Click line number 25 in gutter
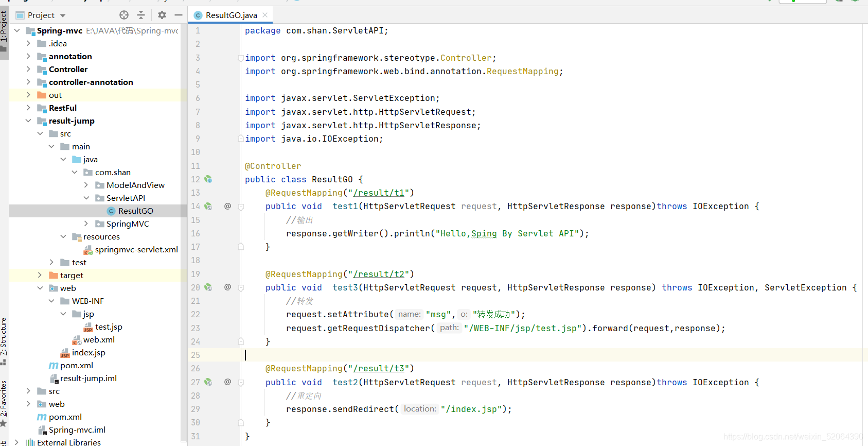Viewport: 868px width, 446px height. pos(196,355)
